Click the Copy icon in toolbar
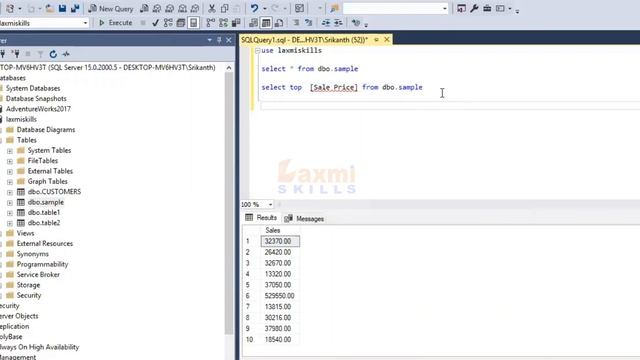The width and height of the screenshot is (640, 360). 224,8
